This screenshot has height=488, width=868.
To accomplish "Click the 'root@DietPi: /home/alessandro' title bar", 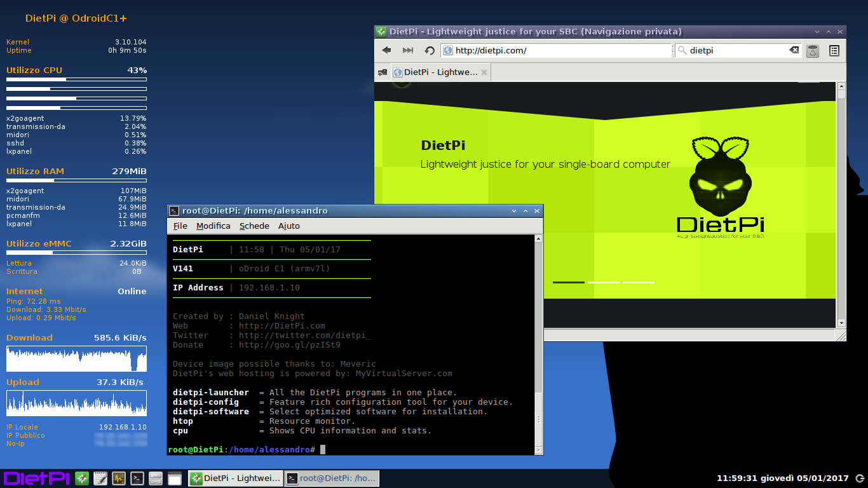I will pyautogui.click(x=255, y=210).
